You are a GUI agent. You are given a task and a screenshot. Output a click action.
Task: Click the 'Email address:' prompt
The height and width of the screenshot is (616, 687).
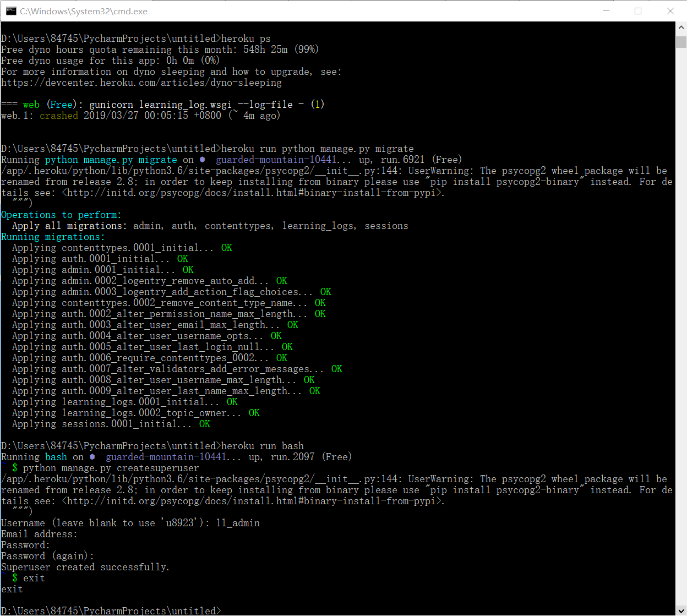39,534
